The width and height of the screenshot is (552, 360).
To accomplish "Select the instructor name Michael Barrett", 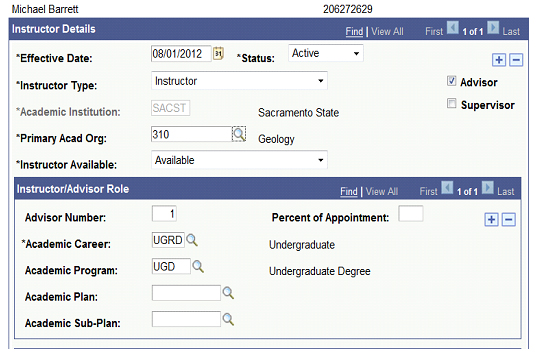I will point(45,9).
